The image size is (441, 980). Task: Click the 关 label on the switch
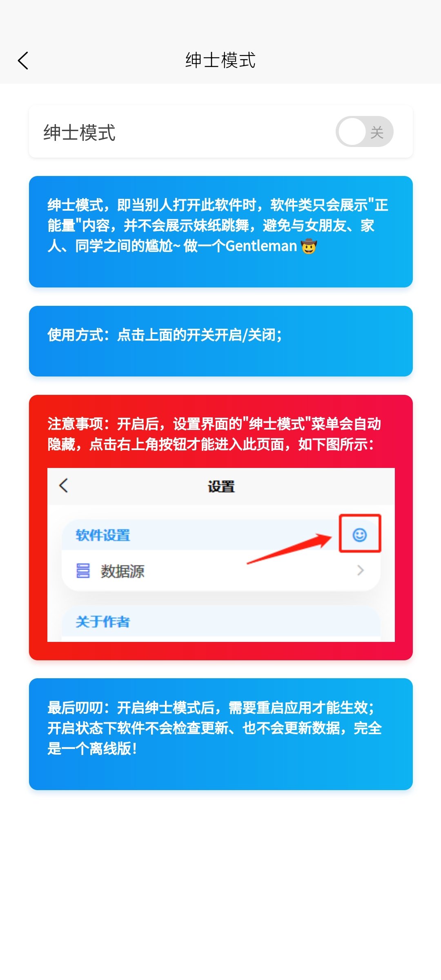point(377,132)
